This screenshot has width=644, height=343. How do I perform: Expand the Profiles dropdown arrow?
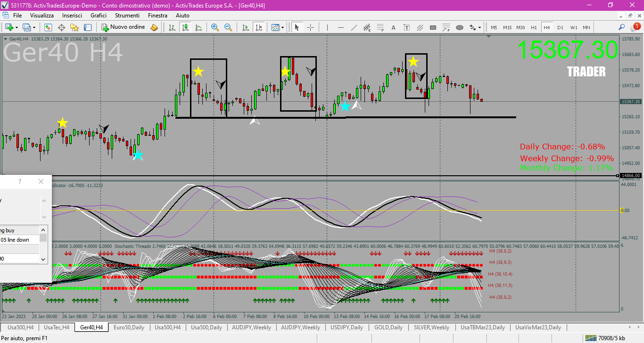pos(34,27)
